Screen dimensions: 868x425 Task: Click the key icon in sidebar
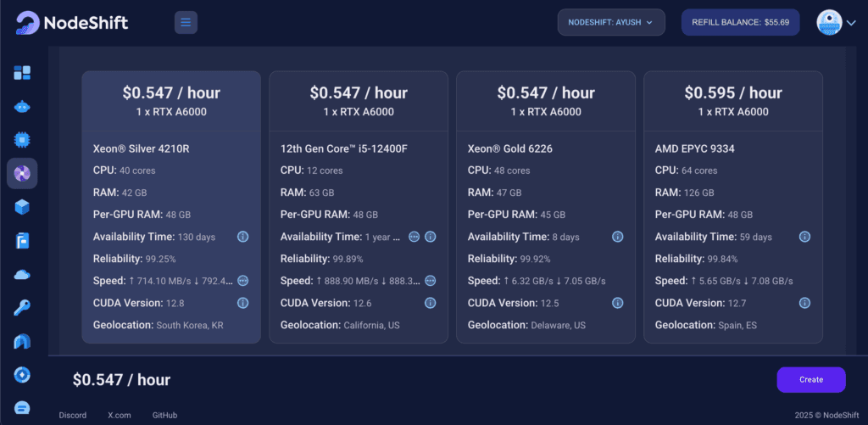point(22,307)
